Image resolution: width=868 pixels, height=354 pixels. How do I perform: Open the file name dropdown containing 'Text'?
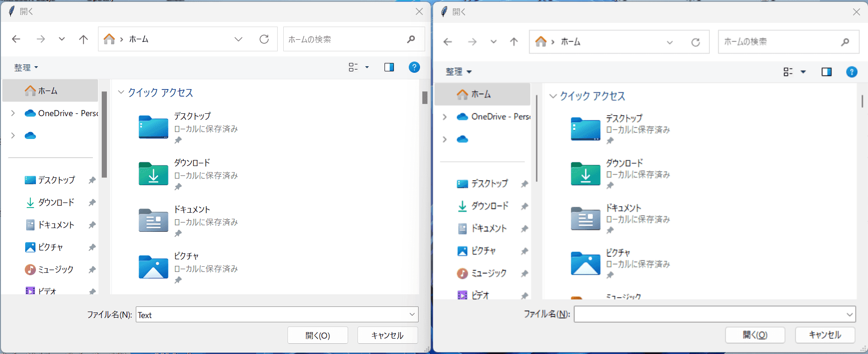pos(412,314)
